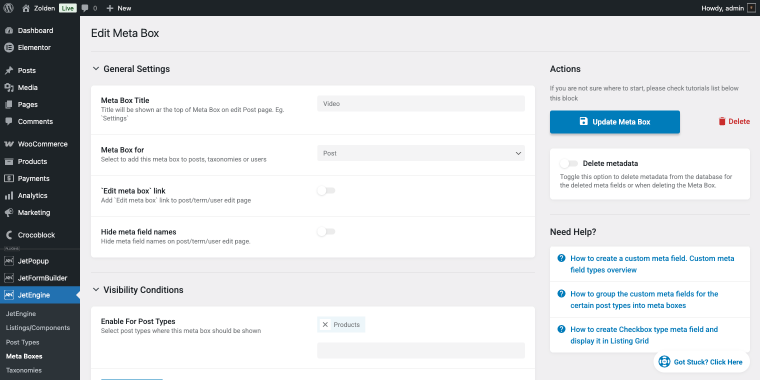Click the Live status badge

tap(68, 8)
